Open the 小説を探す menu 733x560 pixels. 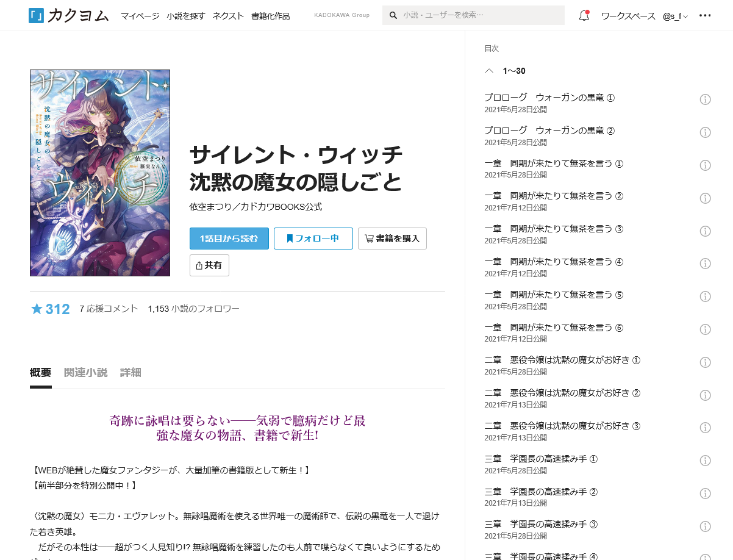(x=186, y=16)
